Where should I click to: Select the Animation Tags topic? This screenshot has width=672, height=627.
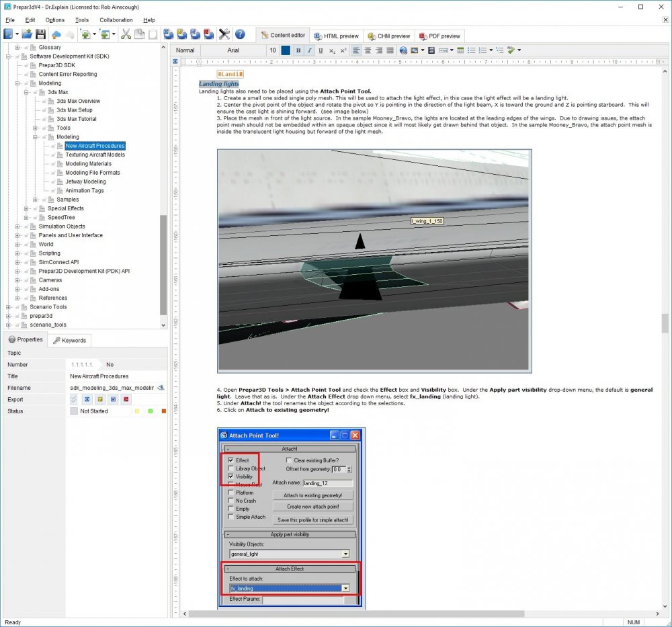pos(85,190)
